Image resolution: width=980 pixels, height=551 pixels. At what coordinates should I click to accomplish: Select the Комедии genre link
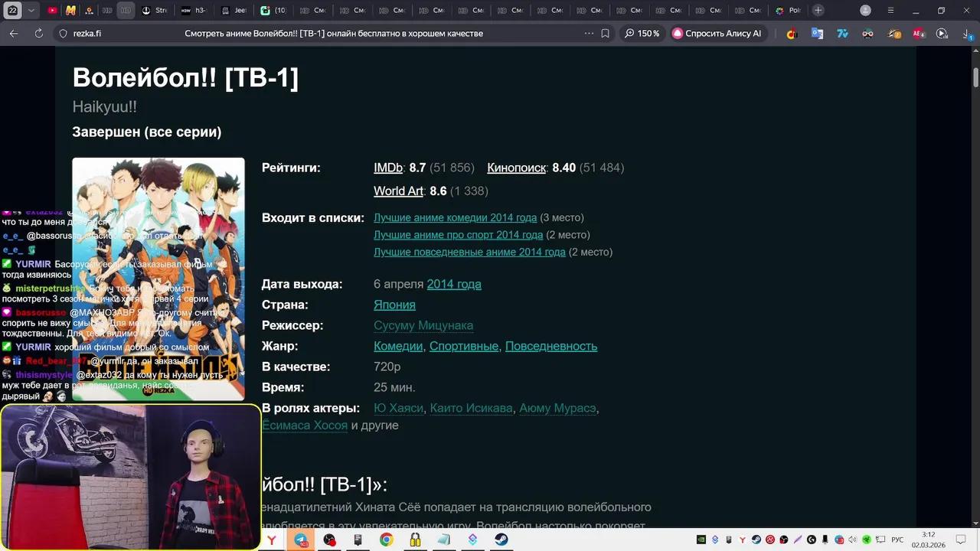(x=398, y=346)
